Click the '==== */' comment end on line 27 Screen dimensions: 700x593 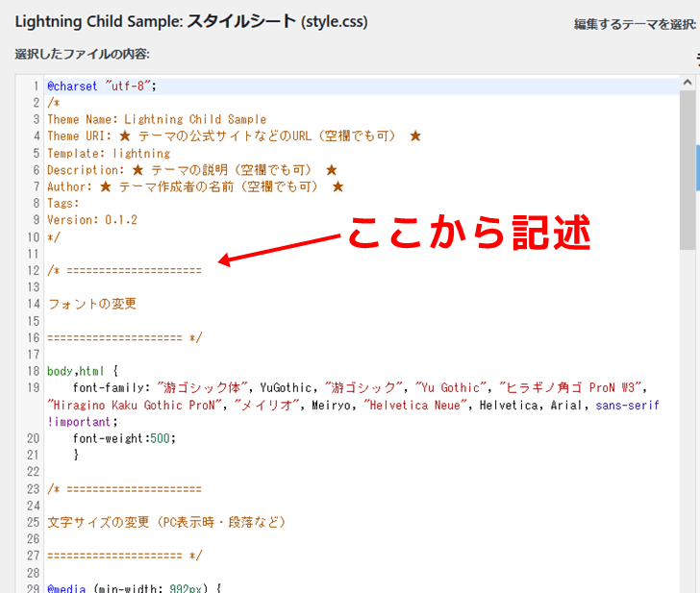click(125, 556)
